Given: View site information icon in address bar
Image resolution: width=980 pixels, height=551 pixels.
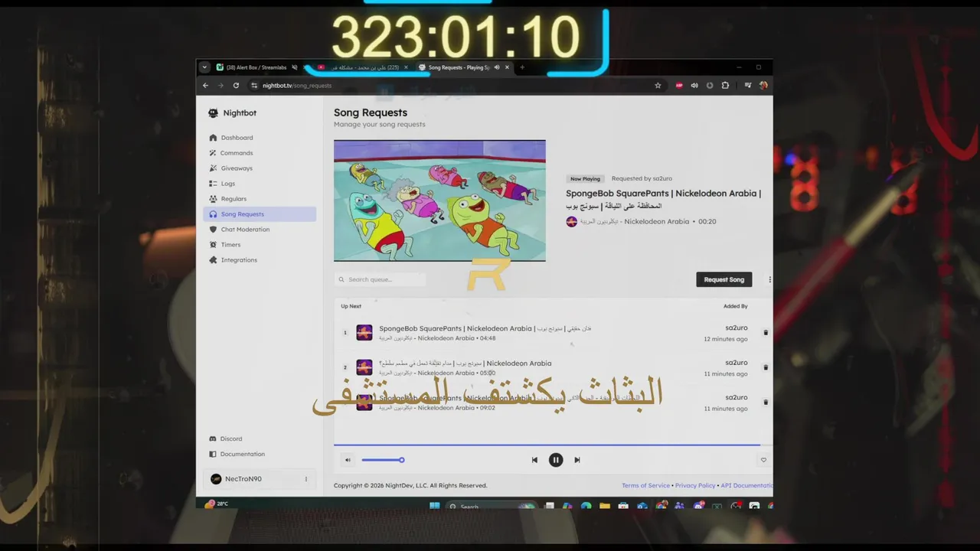Looking at the screenshot, I should click(x=254, y=86).
